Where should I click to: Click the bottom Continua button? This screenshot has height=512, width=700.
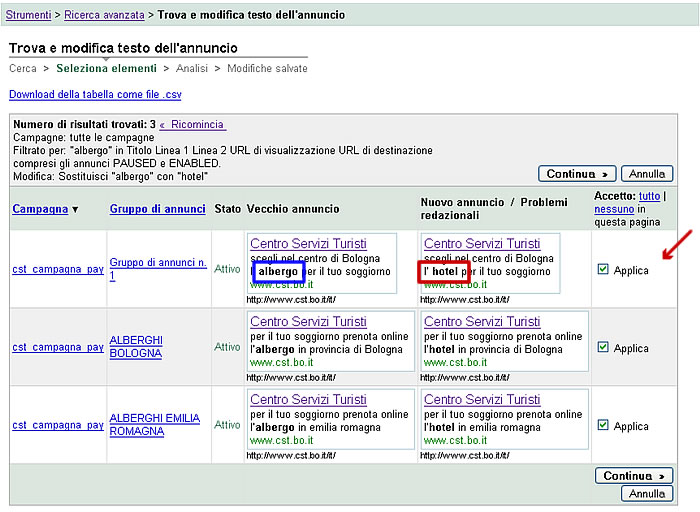coord(634,476)
